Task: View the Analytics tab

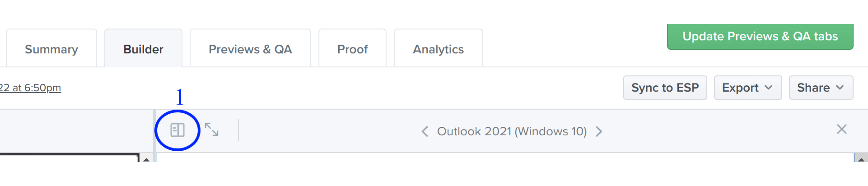Action: click(438, 49)
